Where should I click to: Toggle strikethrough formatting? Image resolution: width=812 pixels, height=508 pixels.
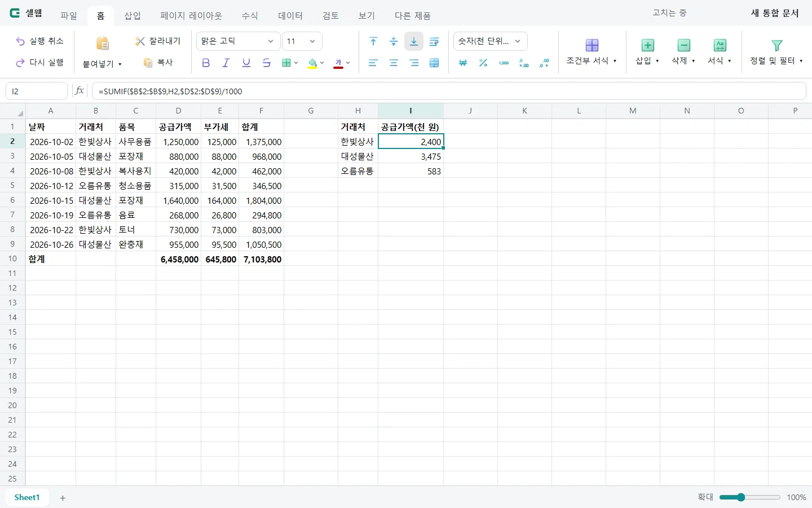(267, 63)
